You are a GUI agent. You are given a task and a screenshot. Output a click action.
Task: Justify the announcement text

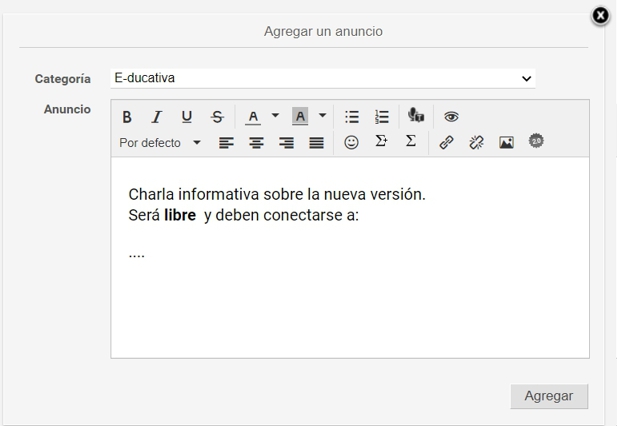[x=316, y=143]
